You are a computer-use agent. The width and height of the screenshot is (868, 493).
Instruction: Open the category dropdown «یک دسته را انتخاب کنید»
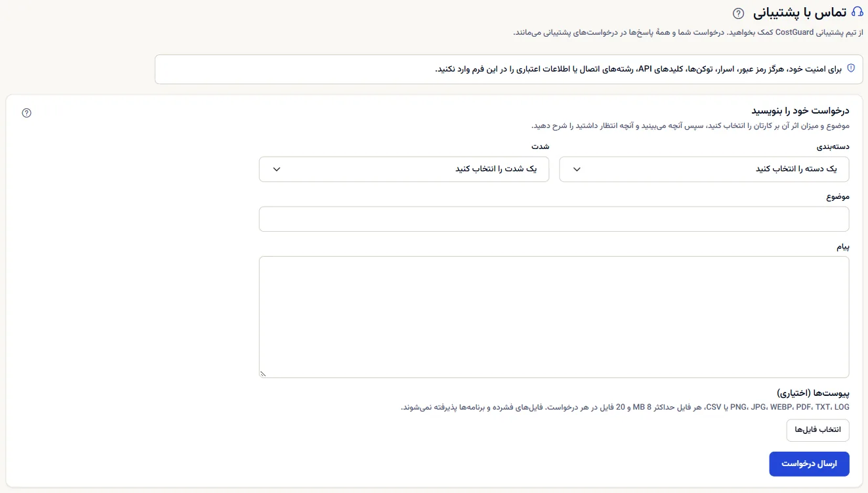click(704, 169)
